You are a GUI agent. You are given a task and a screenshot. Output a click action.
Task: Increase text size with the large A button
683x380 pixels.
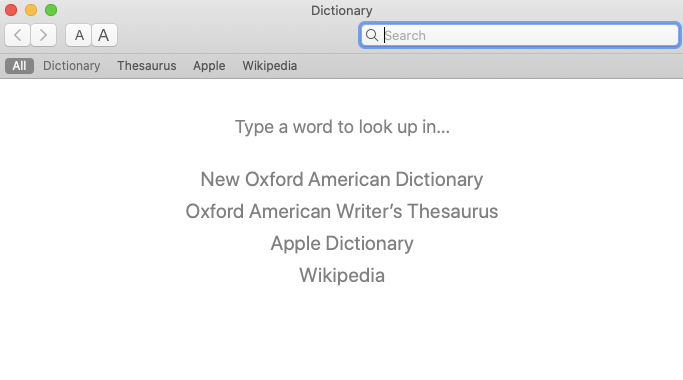pyautogui.click(x=104, y=35)
